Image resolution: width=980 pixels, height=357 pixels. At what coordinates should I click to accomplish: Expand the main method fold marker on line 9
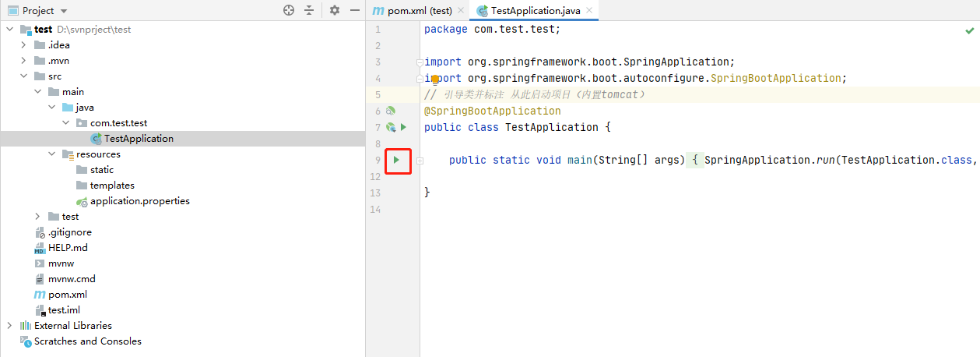420,161
